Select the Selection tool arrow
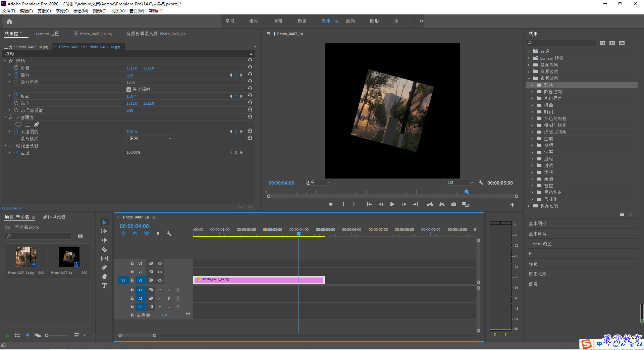 (104, 222)
